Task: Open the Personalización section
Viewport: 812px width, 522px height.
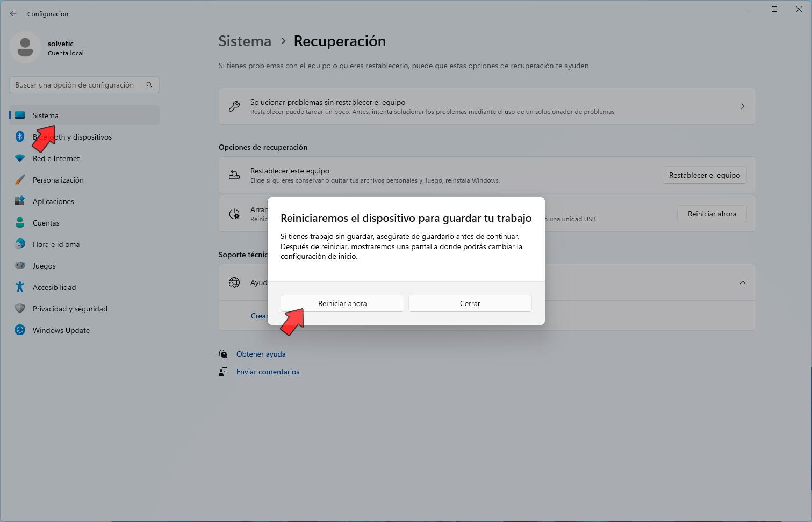Action: click(58, 180)
